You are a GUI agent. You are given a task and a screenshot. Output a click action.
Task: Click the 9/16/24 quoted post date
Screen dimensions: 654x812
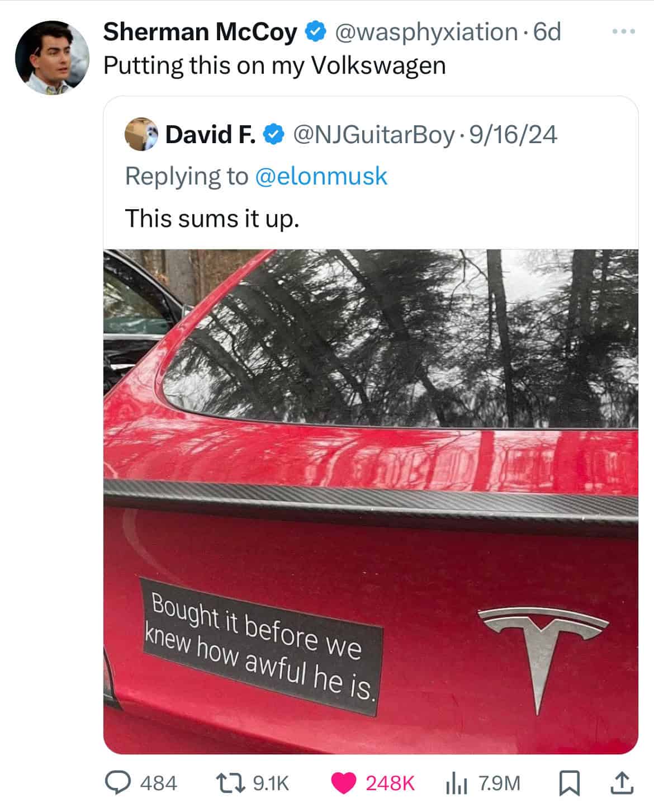coord(513,135)
